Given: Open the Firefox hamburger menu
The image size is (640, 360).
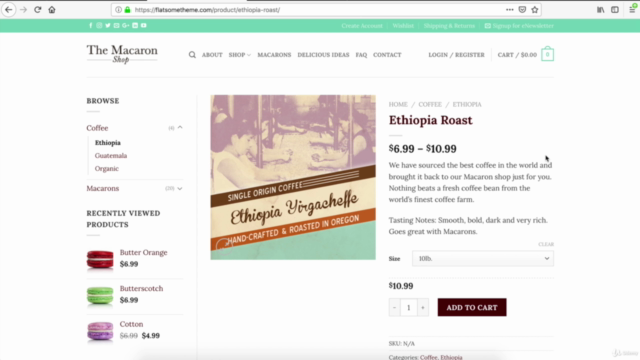Looking at the screenshot, I should click(632, 9).
